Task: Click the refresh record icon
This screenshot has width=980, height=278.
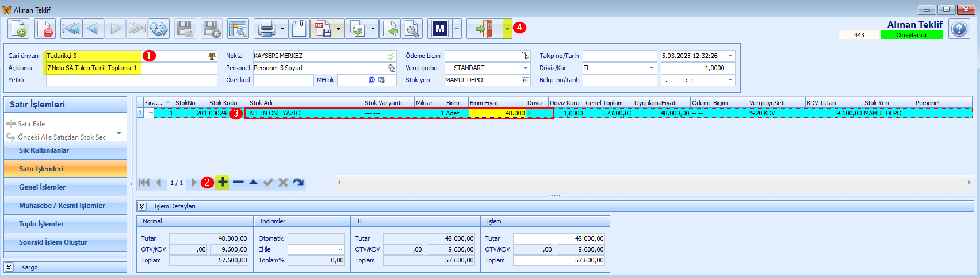Action: coord(159,29)
